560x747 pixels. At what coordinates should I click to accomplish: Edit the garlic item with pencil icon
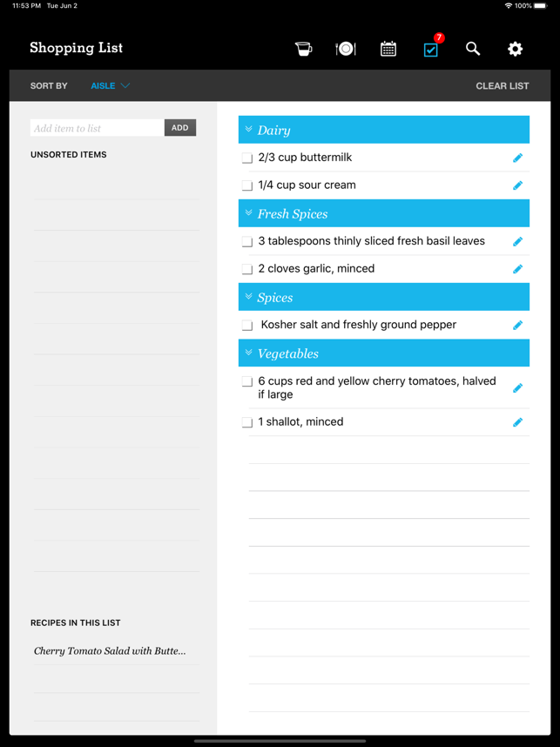click(517, 269)
